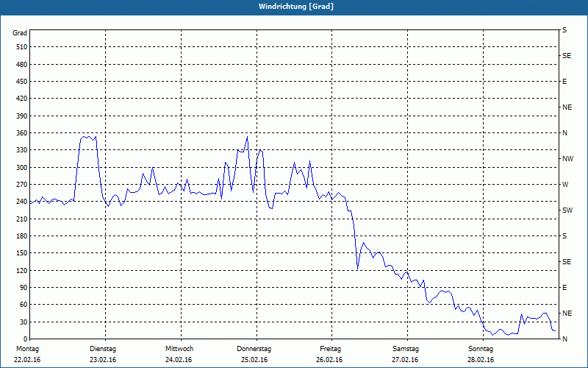
Task: Click the topmost S compass label
Action: pos(564,30)
